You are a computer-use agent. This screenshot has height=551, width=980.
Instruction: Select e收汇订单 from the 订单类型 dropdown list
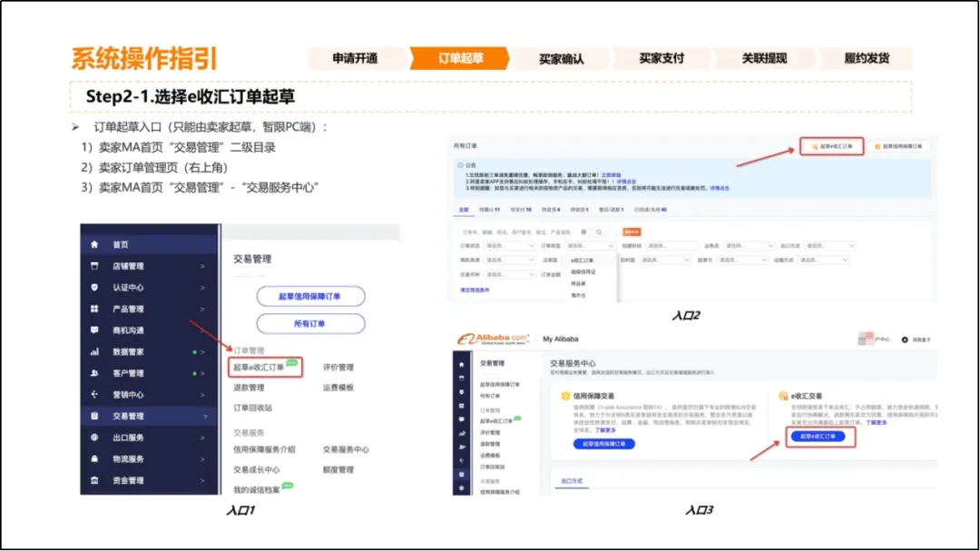[581, 259]
